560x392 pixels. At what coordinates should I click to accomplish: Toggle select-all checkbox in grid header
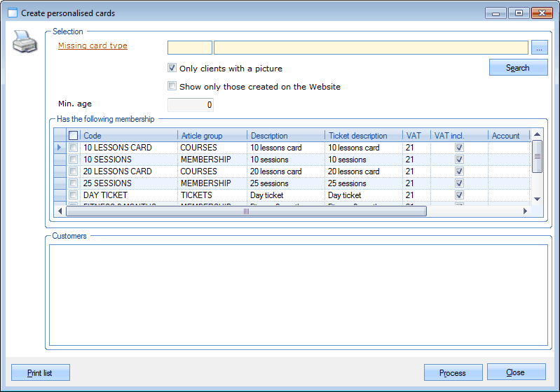73,136
